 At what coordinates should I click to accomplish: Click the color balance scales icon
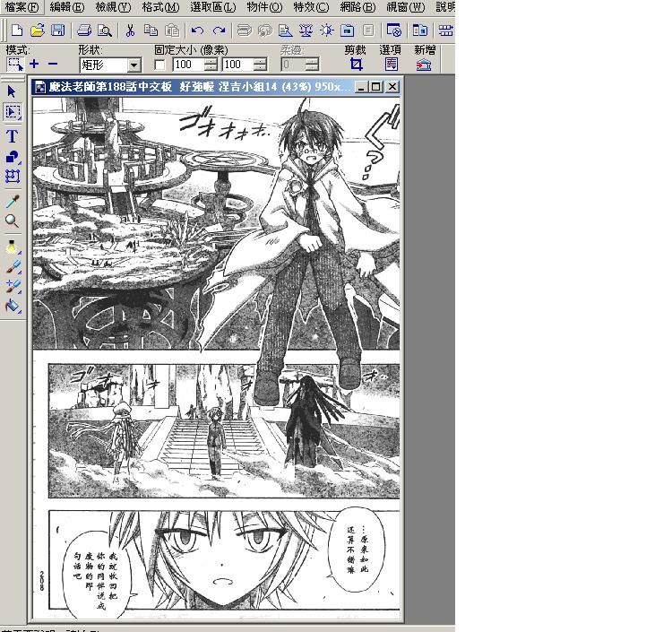(x=306, y=30)
